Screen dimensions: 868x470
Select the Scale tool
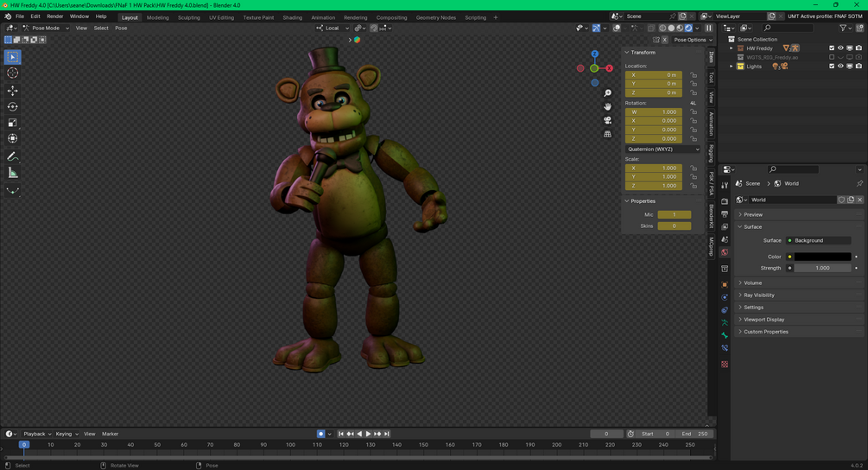click(x=13, y=123)
